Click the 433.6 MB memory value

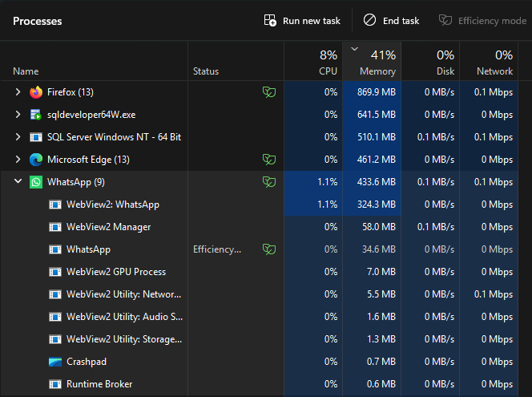(x=377, y=182)
